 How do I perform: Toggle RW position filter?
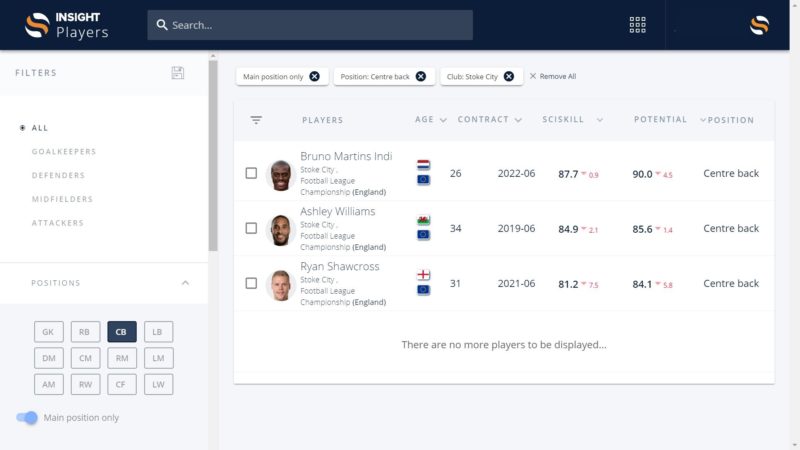point(85,384)
